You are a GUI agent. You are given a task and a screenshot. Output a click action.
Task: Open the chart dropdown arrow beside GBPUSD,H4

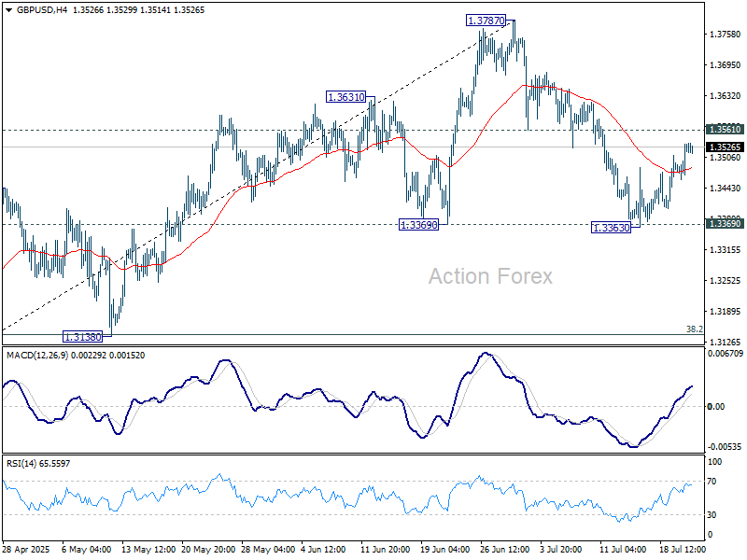pyautogui.click(x=9, y=10)
